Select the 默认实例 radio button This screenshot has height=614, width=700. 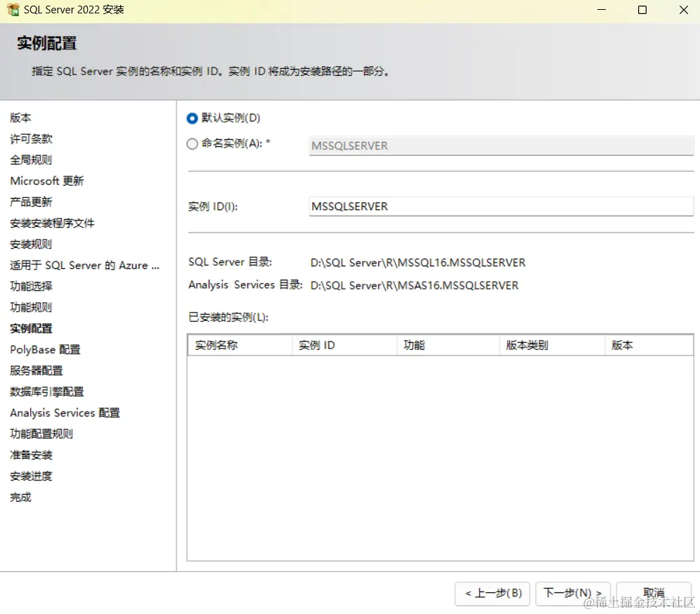pos(191,118)
